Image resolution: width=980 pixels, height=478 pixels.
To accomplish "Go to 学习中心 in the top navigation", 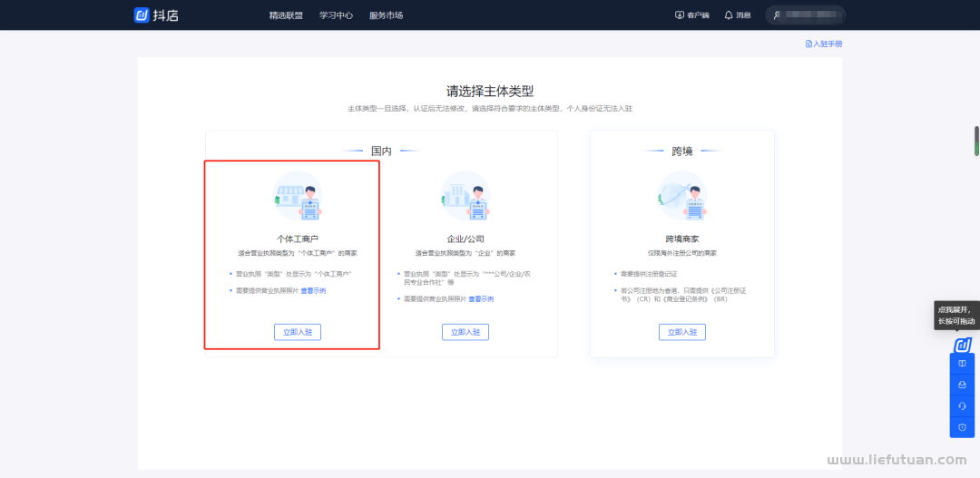I will (x=336, y=15).
